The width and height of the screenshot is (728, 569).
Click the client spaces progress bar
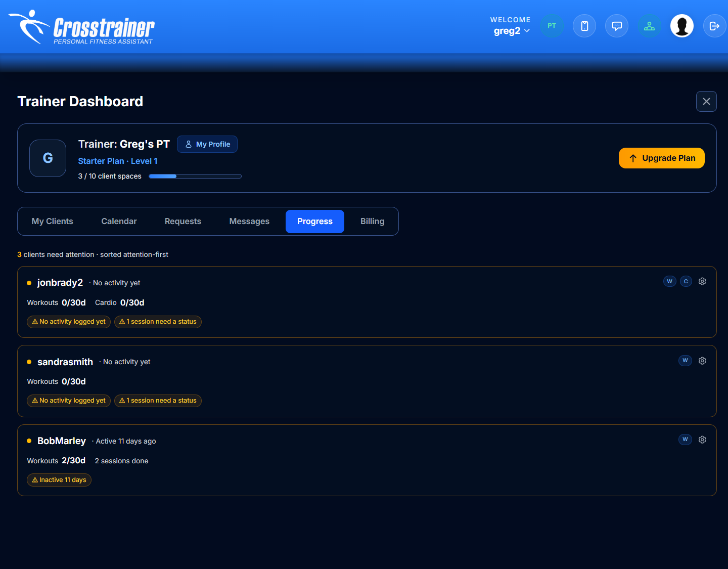pyautogui.click(x=195, y=176)
